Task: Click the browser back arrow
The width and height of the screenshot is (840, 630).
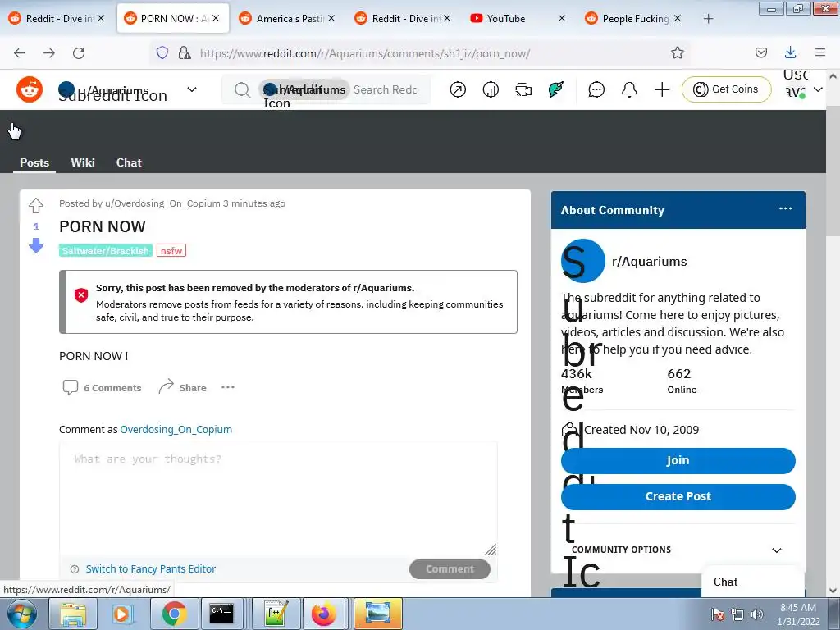Action: point(20,53)
